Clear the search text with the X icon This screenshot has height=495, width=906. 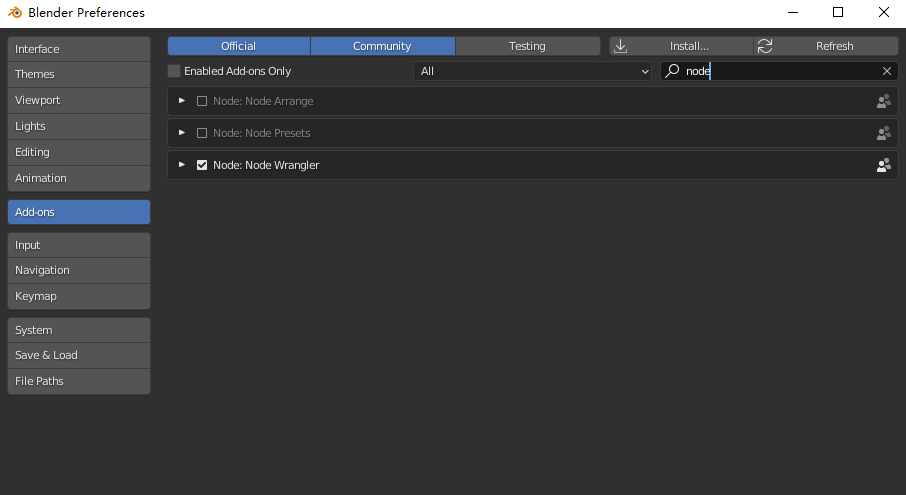pyautogui.click(x=887, y=71)
